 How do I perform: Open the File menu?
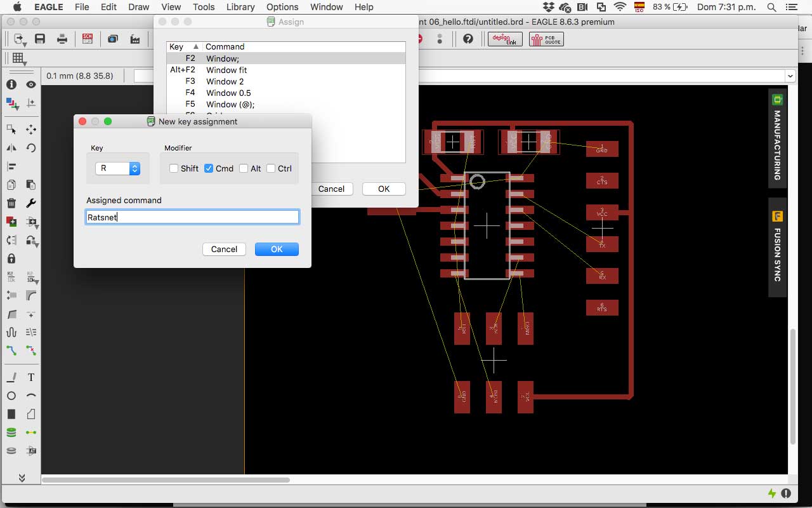tap(82, 7)
